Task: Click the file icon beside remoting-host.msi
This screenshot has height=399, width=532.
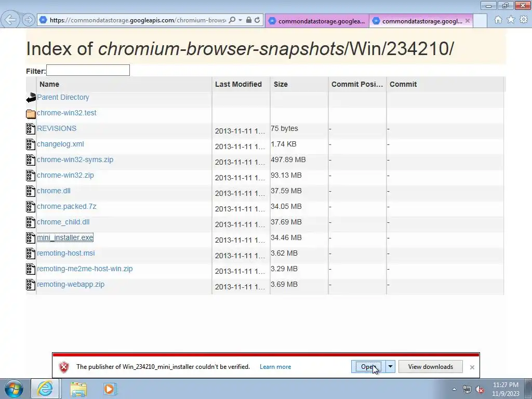Action: click(31, 254)
